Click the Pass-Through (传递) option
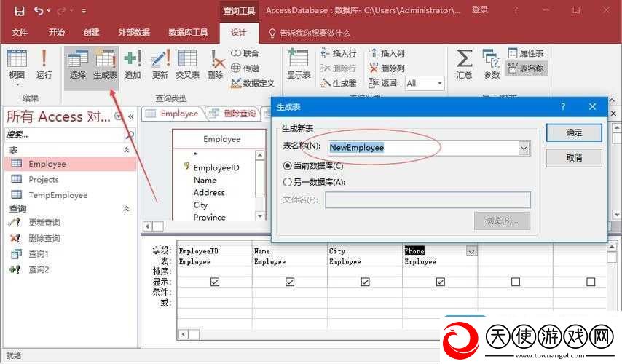This screenshot has width=622, height=364. point(245,68)
